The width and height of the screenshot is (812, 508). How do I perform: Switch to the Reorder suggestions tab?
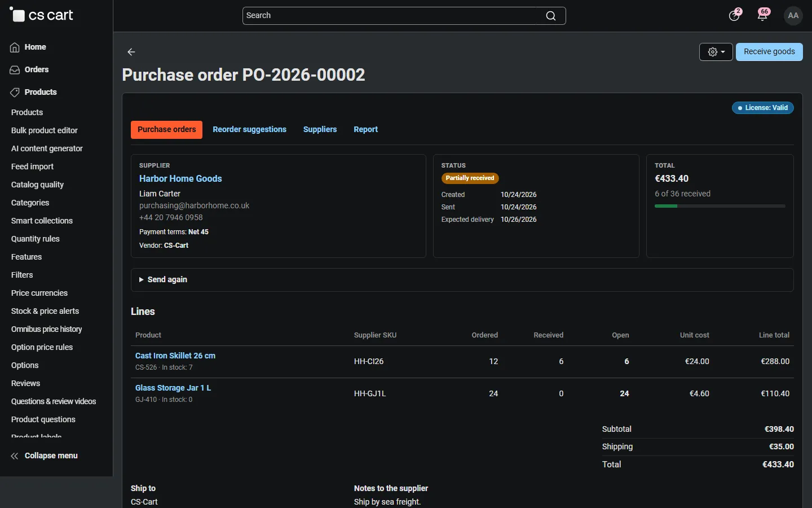pyautogui.click(x=249, y=130)
